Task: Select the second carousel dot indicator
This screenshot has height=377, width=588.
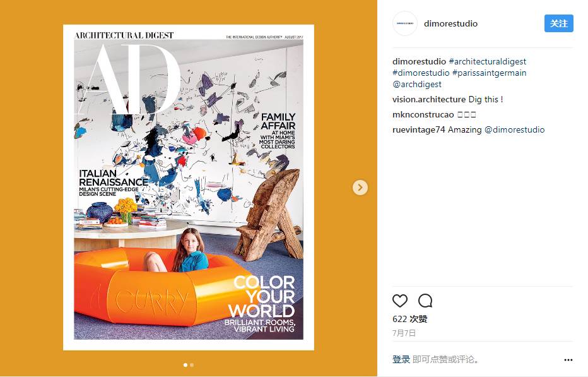Action: click(x=192, y=365)
